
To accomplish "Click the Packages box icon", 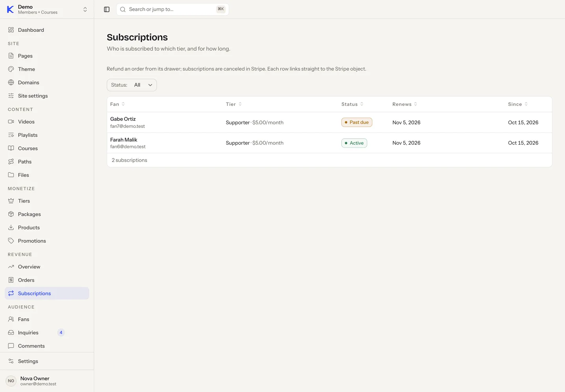I will coord(11,214).
